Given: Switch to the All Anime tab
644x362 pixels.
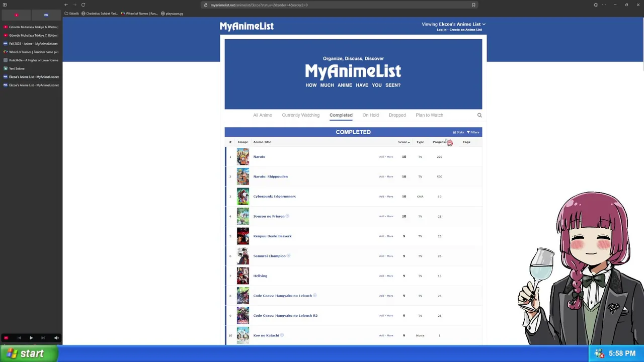Looking at the screenshot, I should tap(263, 115).
